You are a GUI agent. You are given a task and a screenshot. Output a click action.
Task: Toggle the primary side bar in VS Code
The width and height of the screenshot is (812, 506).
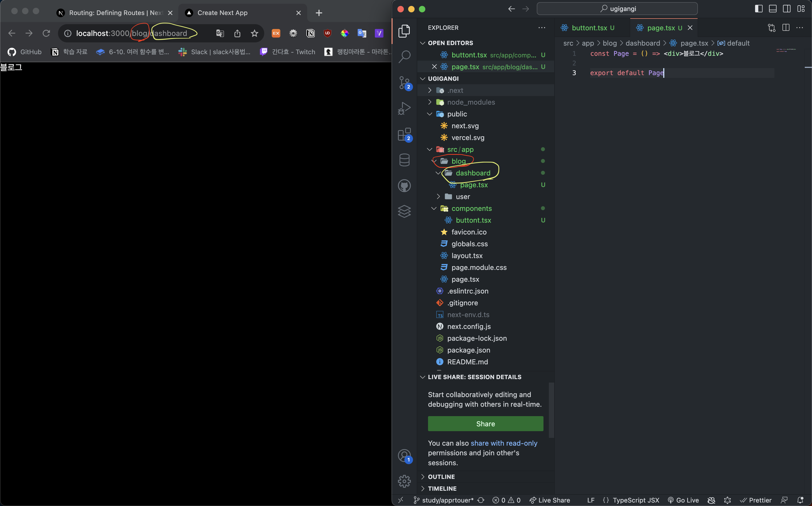tap(759, 9)
